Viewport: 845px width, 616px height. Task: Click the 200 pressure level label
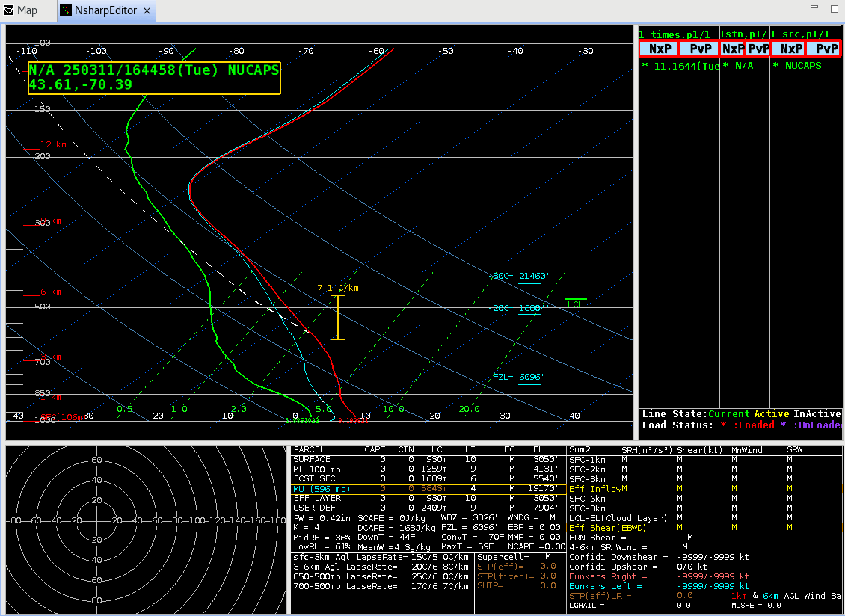coord(42,156)
